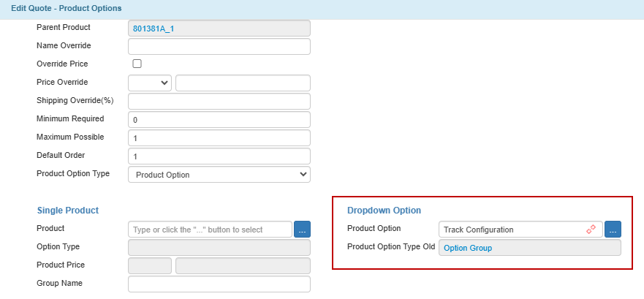Viewport: 644px width, 299px height.
Task: Toggle the Override Price checkbox
Action: click(x=137, y=64)
